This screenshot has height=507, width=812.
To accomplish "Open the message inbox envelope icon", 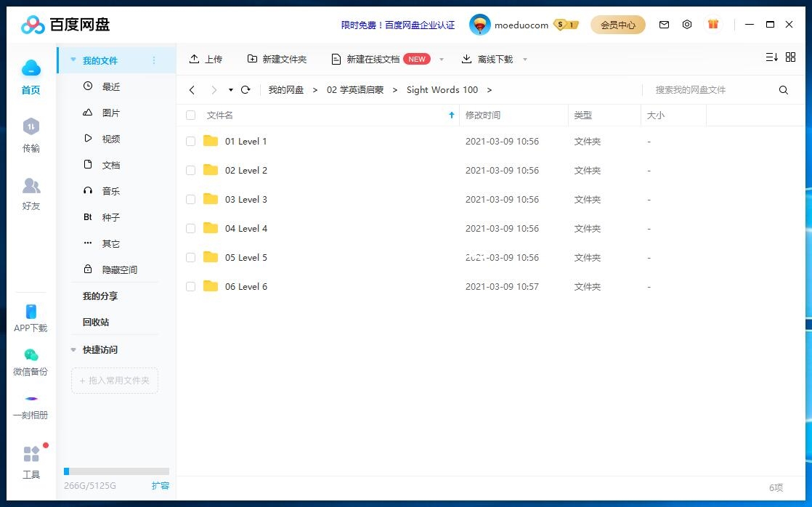I will pyautogui.click(x=664, y=24).
